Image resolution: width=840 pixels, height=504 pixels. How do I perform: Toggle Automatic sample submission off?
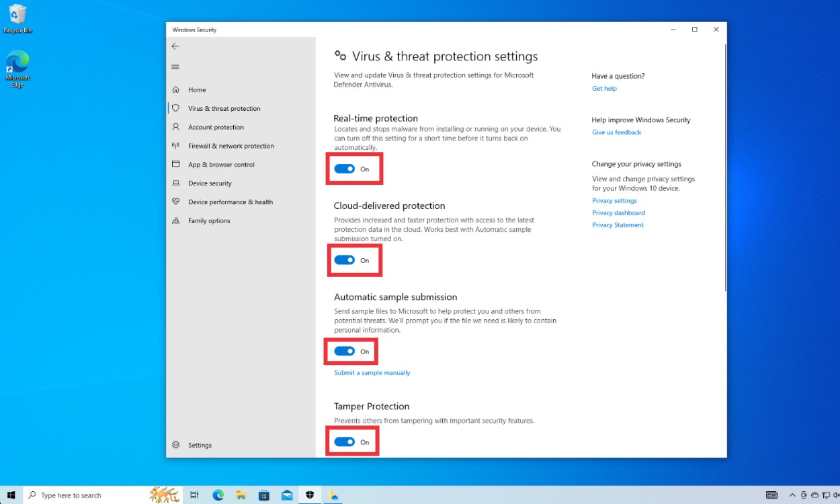coord(345,351)
